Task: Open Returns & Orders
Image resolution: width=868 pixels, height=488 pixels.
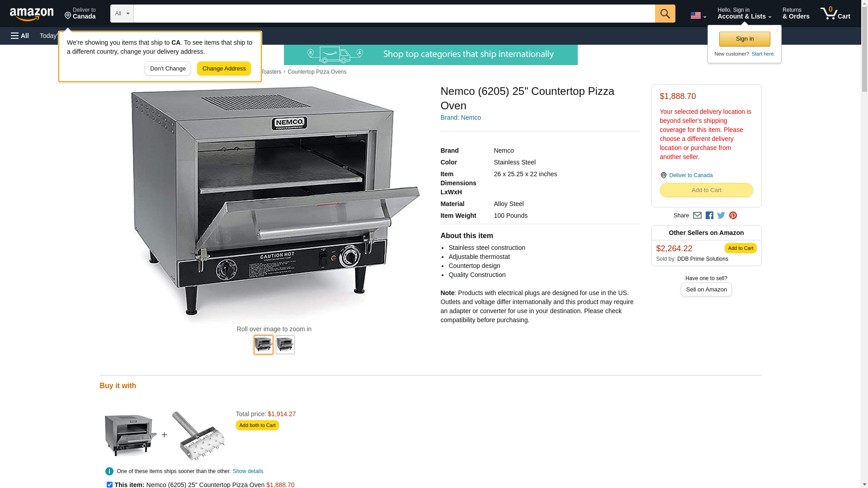Action: [x=796, y=14]
